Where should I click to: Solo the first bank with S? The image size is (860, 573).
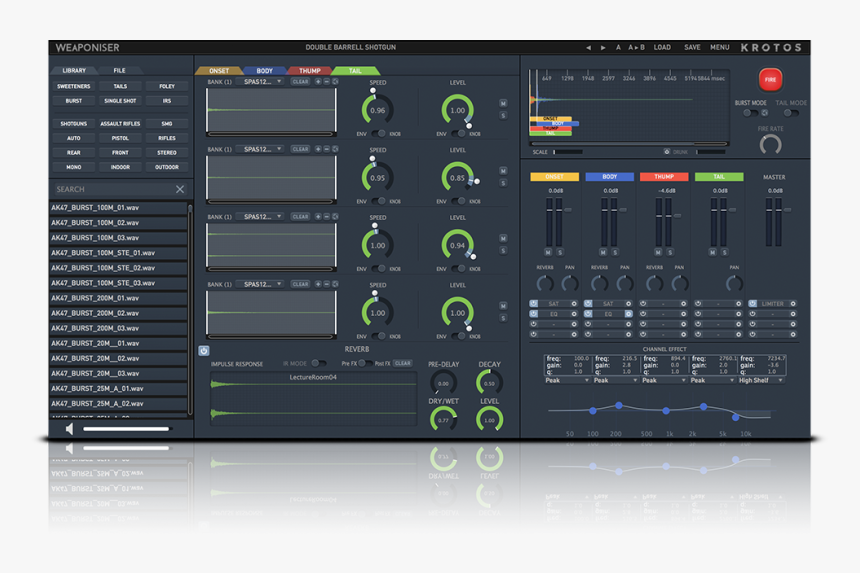pos(503,115)
